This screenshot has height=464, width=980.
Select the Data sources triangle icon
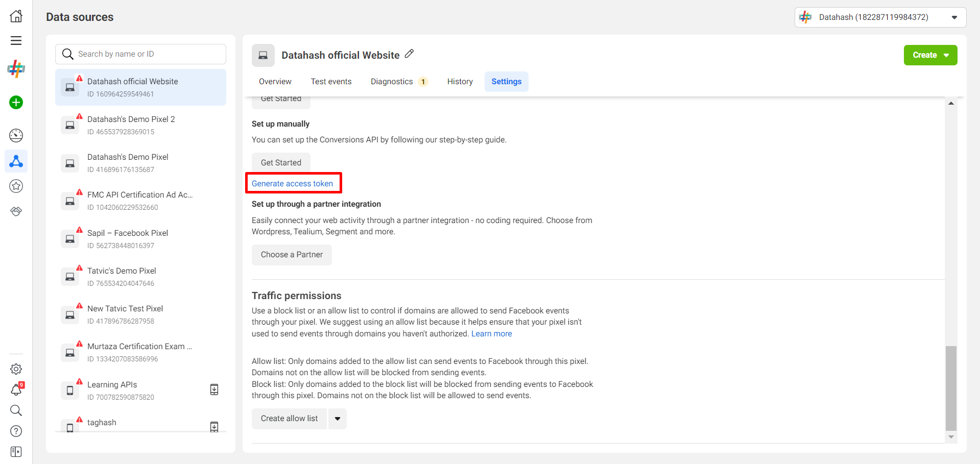pos(16,161)
